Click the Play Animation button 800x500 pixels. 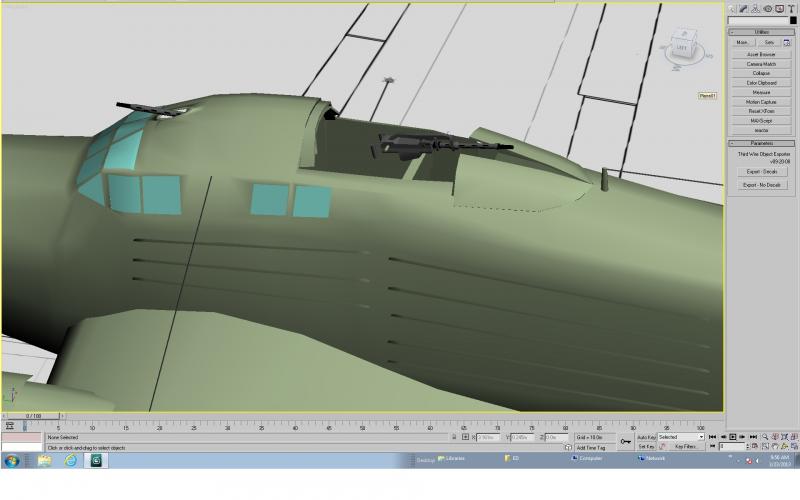[733, 437]
